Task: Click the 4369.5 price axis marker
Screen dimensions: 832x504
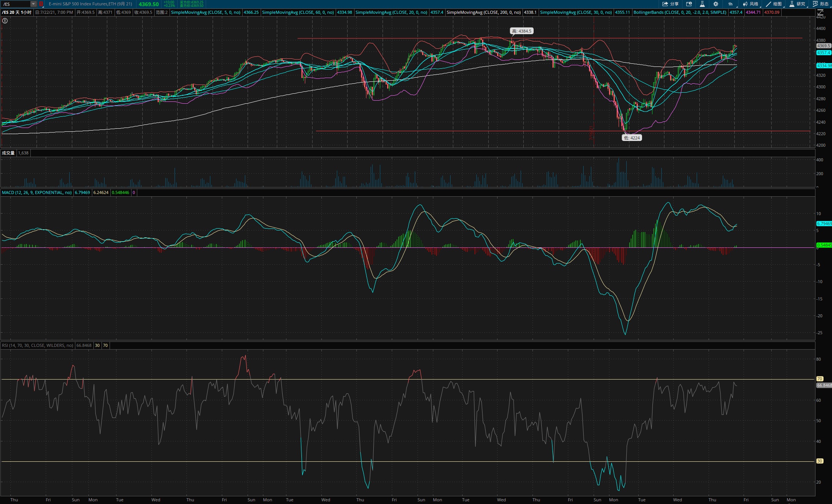Action: [824, 46]
